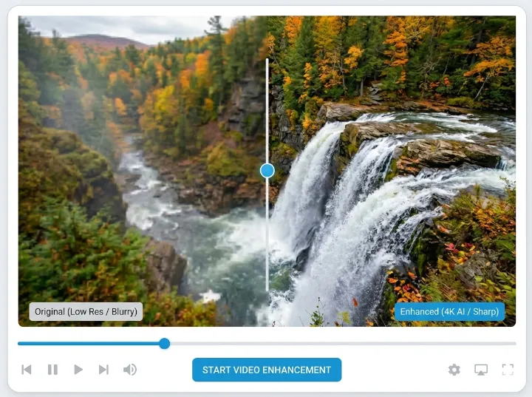Mute the volume speaker icon
The height and width of the screenshot is (397, 532).
[x=130, y=370]
